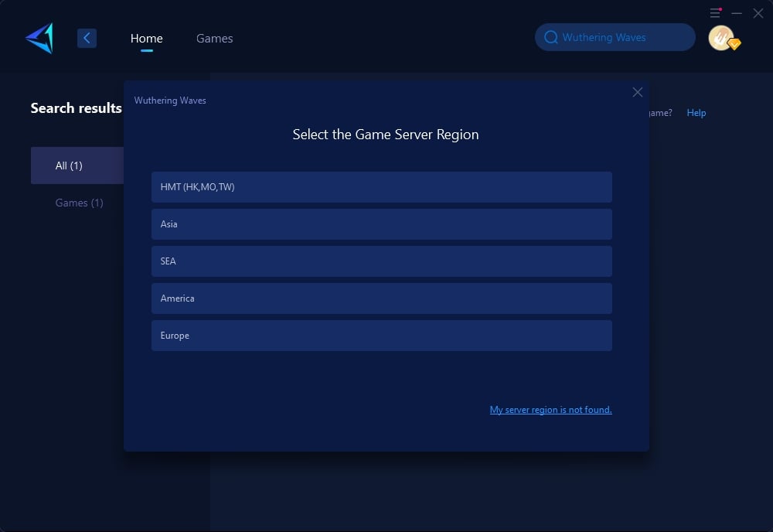Choose the Asia server region
Screen dimensions: 773x532
pyautogui.click(x=382, y=224)
